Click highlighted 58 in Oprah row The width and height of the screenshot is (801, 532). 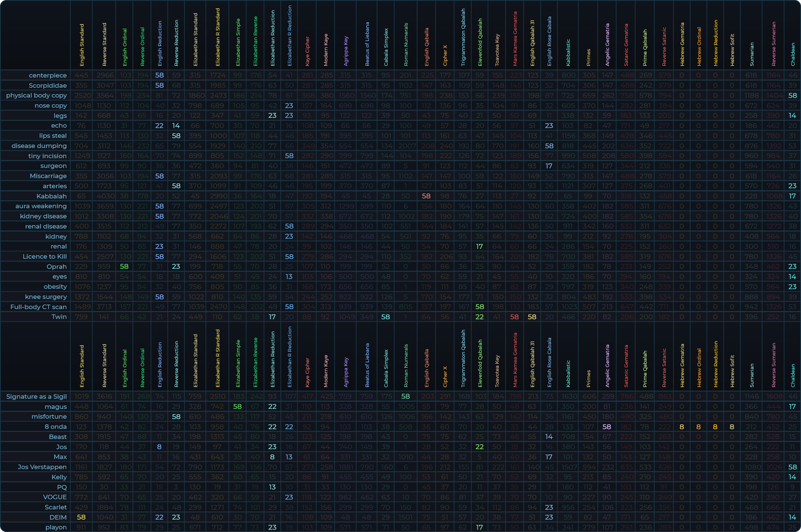coord(124,267)
